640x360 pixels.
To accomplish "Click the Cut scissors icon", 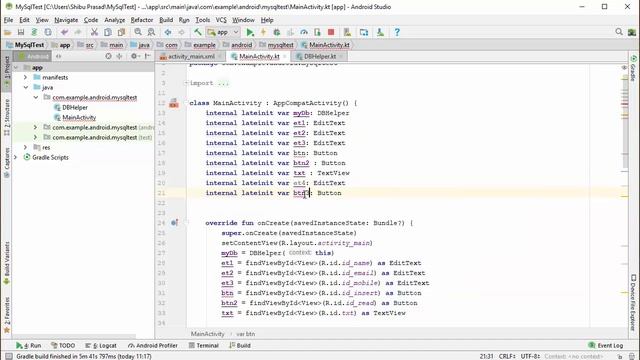I will pyautogui.click(x=94, y=32).
